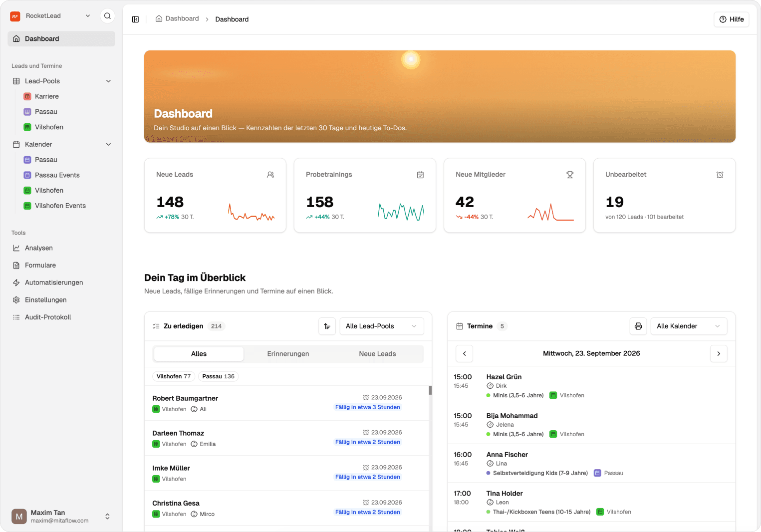Screen dimensions: 761x532
Task: Open Christina Gesa's to-do entry
Action: pyautogui.click(x=287, y=508)
